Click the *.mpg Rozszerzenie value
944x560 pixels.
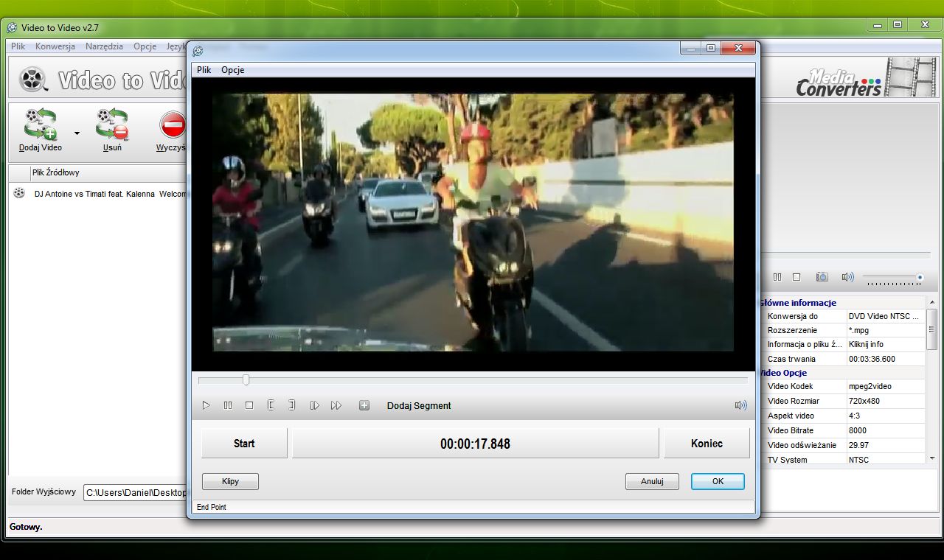[885, 330]
